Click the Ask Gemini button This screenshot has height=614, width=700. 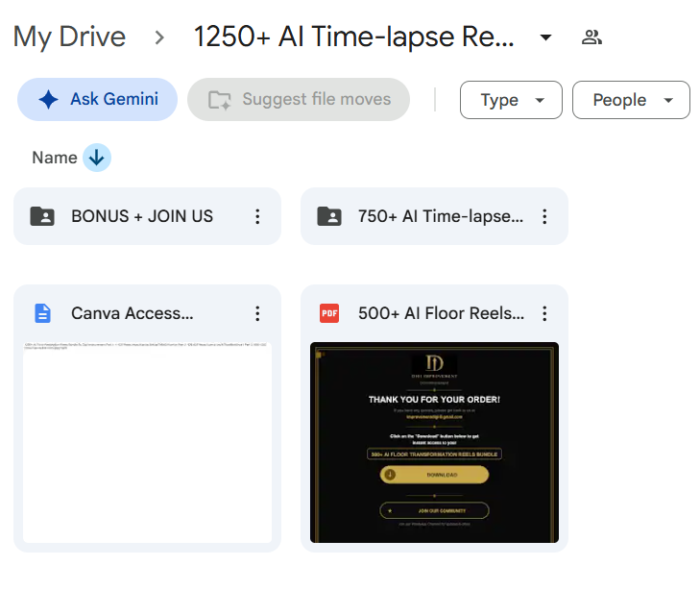pos(97,99)
